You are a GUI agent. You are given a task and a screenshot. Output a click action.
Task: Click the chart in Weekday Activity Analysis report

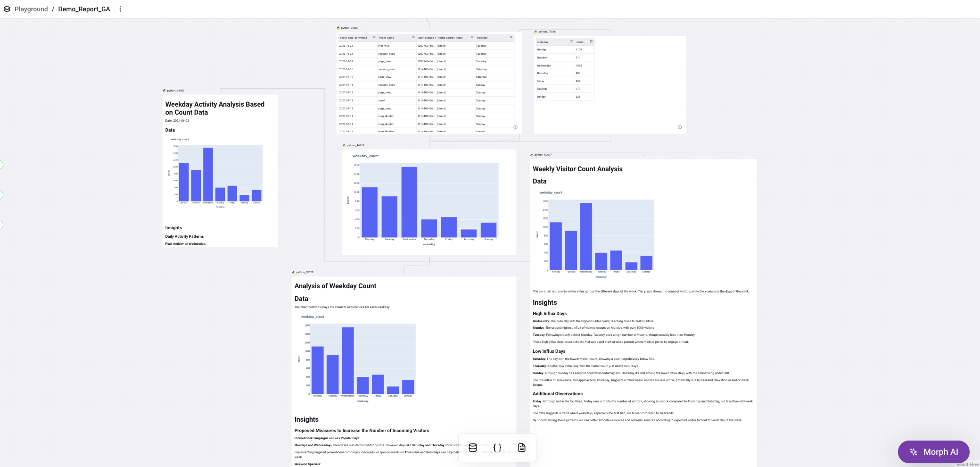216,173
